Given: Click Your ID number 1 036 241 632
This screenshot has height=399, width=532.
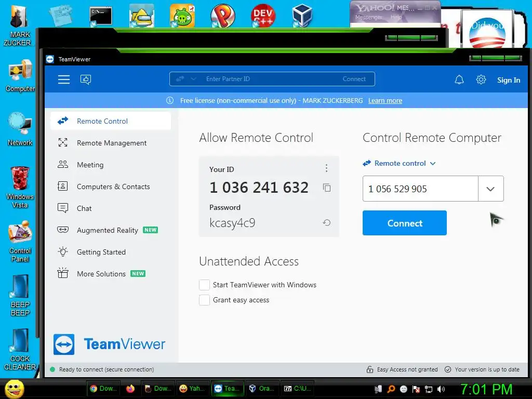Looking at the screenshot, I should [x=259, y=187].
